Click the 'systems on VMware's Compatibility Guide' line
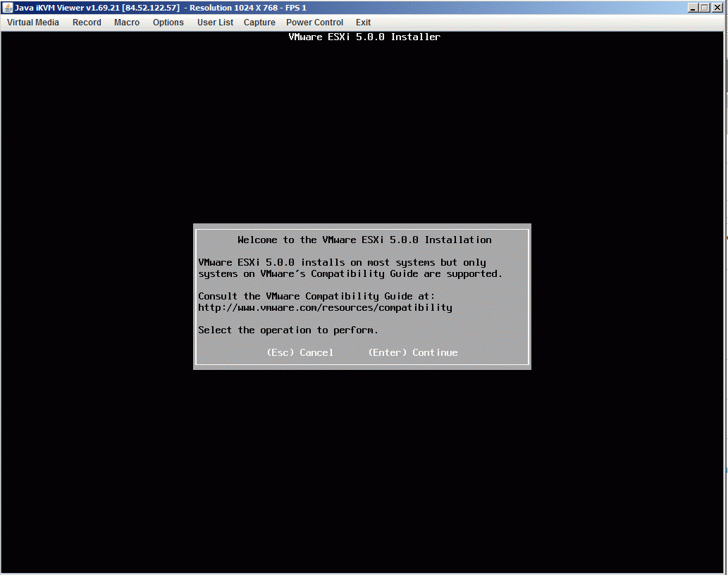The height and width of the screenshot is (575, 728). click(x=350, y=274)
